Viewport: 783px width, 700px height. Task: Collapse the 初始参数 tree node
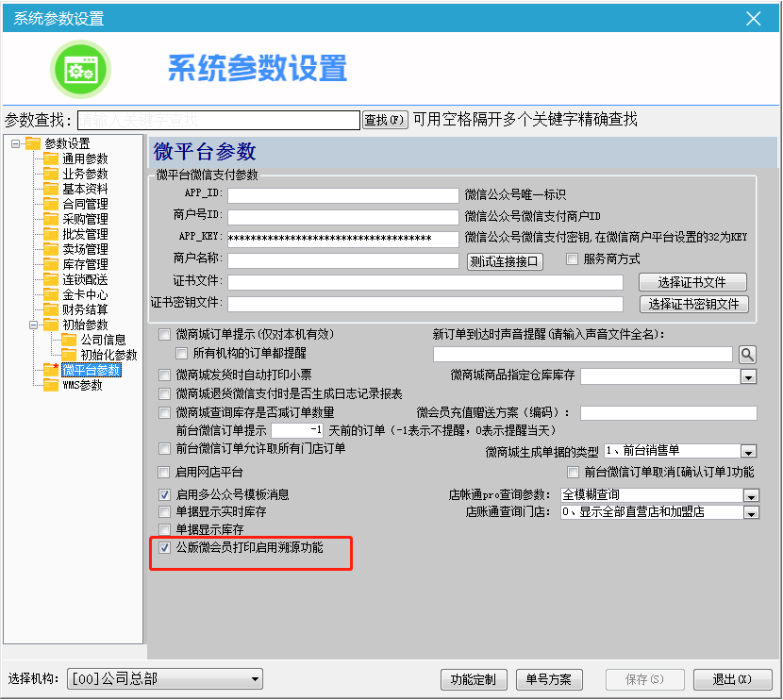click(x=33, y=325)
